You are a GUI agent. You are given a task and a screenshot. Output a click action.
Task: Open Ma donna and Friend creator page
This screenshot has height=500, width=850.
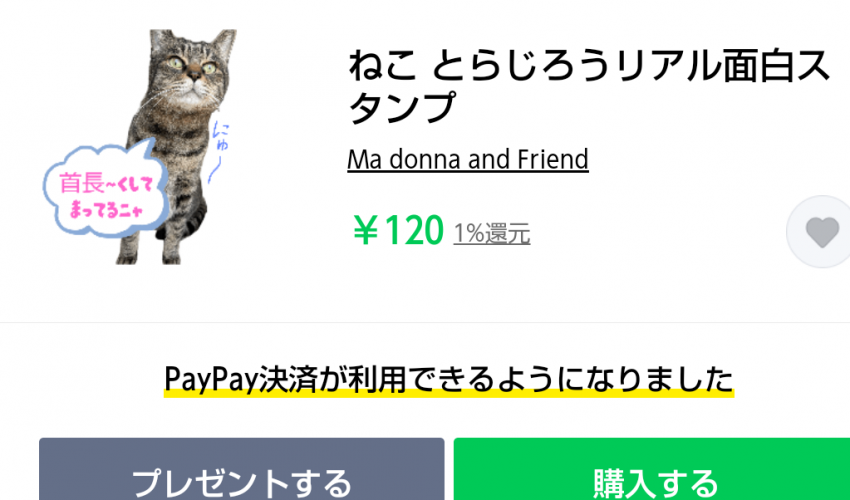pyautogui.click(x=468, y=159)
